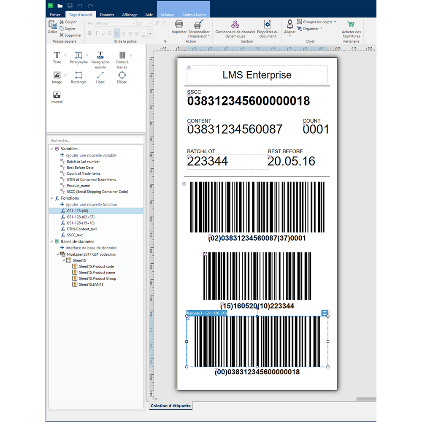Click Ajouter une nouvelle variable
422x422 pixels.
click(x=91, y=155)
